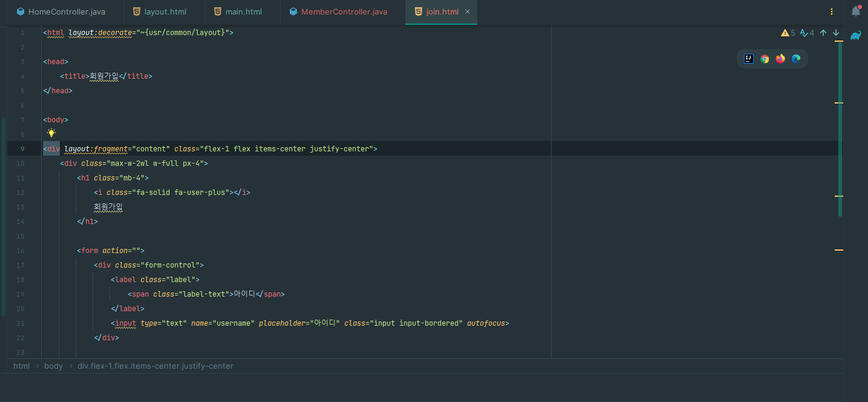Image resolution: width=868 pixels, height=402 pixels.
Task: Open preview in built-in IntelliJ browser
Action: pyautogui.click(x=749, y=59)
